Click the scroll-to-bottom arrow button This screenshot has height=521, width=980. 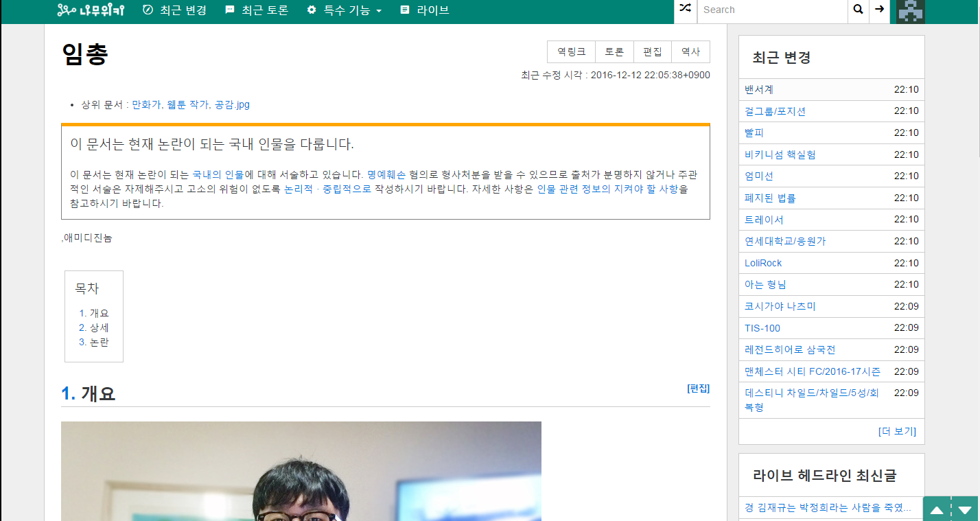965,510
